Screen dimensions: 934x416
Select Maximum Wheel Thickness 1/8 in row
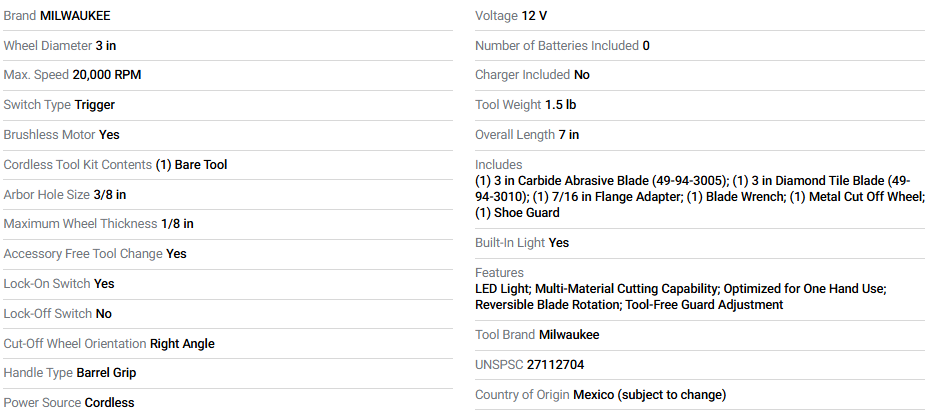99,224
